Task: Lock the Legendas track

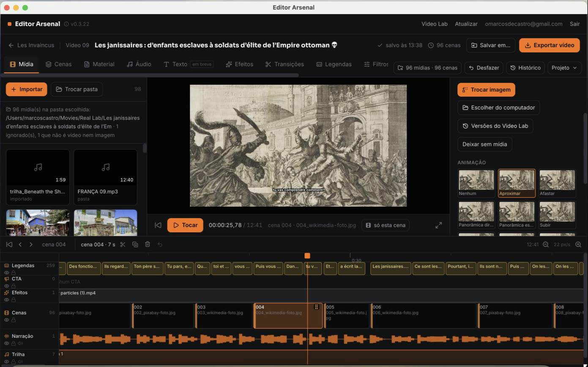Action: [13, 273]
